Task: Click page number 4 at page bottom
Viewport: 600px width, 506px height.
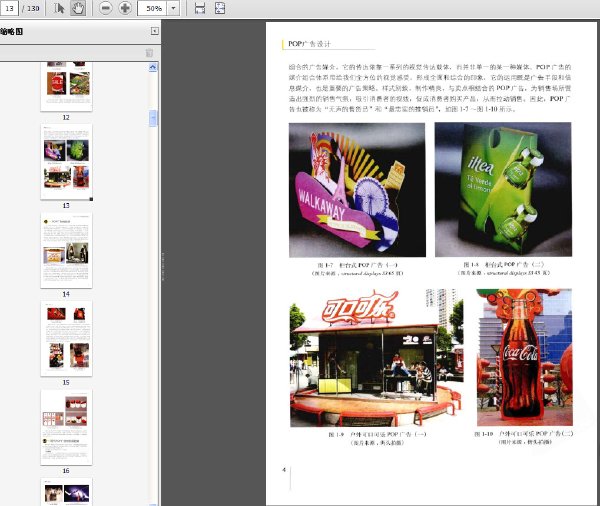Action: click(284, 470)
